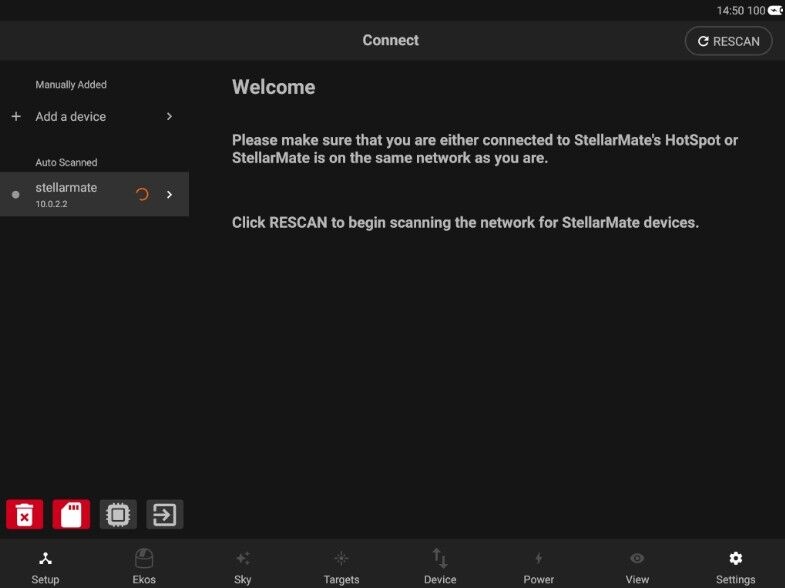Select the stellarmate 10.0.2.2 device
This screenshot has width=785, height=588.
coord(95,194)
